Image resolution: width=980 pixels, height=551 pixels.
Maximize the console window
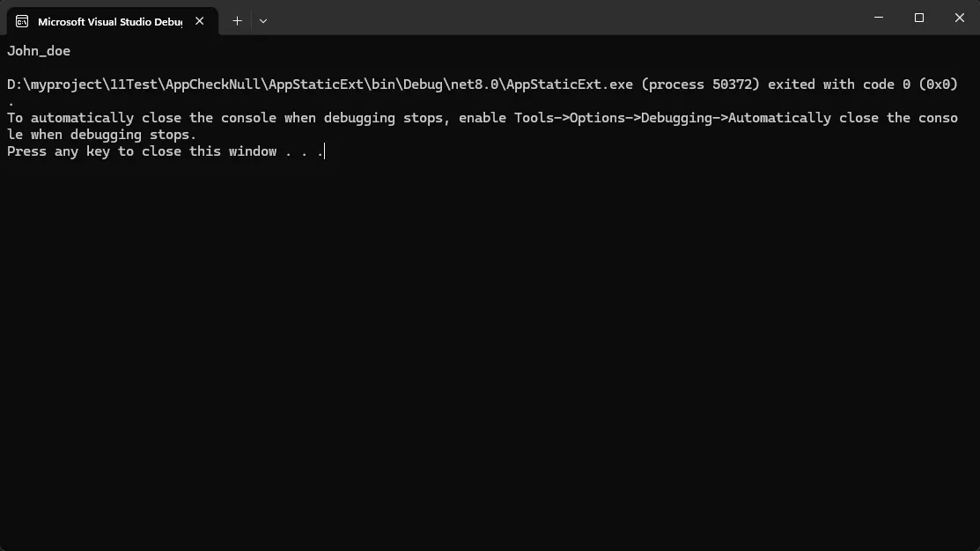(x=919, y=18)
